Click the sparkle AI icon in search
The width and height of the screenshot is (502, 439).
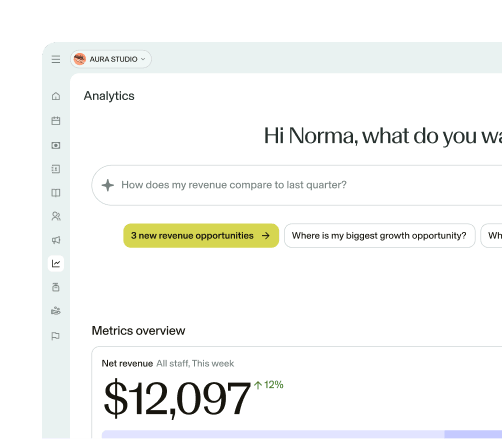108,185
